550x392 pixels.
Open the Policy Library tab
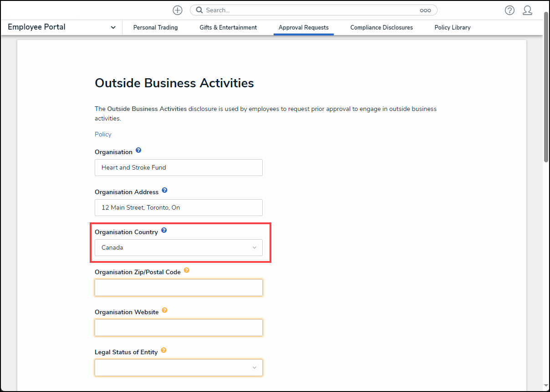(452, 27)
